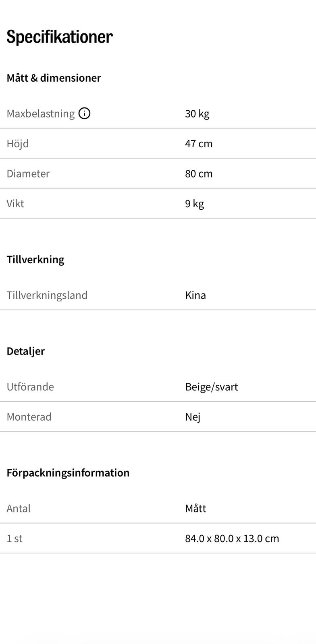The height and width of the screenshot is (644, 316).
Task: Select the 80 cm diameter value
Action: click(x=199, y=173)
